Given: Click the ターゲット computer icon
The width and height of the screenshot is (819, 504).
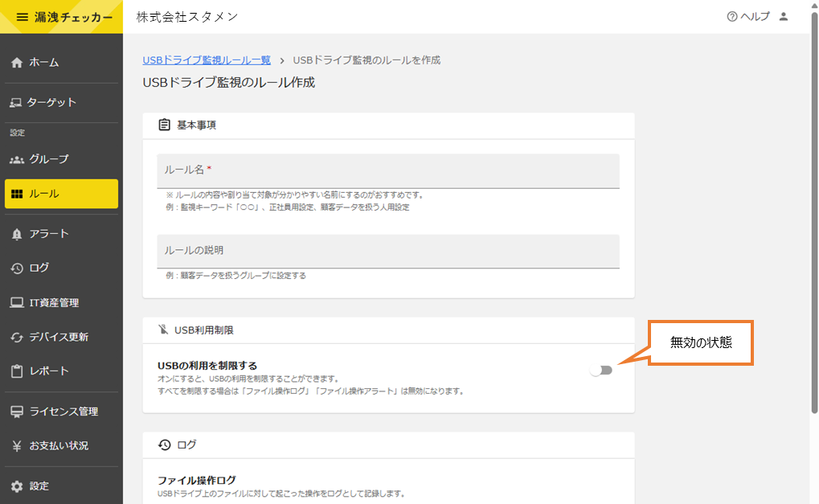Looking at the screenshot, I should pyautogui.click(x=15, y=103).
